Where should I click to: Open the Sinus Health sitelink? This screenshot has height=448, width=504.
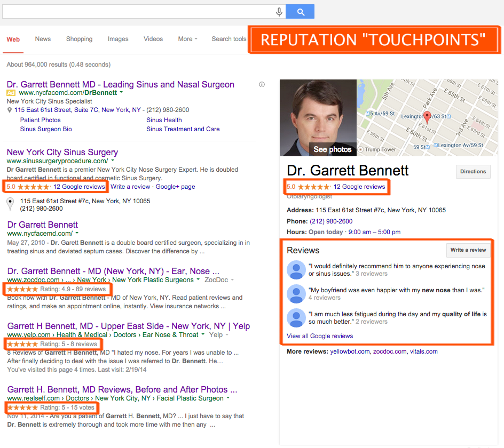[164, 120]
